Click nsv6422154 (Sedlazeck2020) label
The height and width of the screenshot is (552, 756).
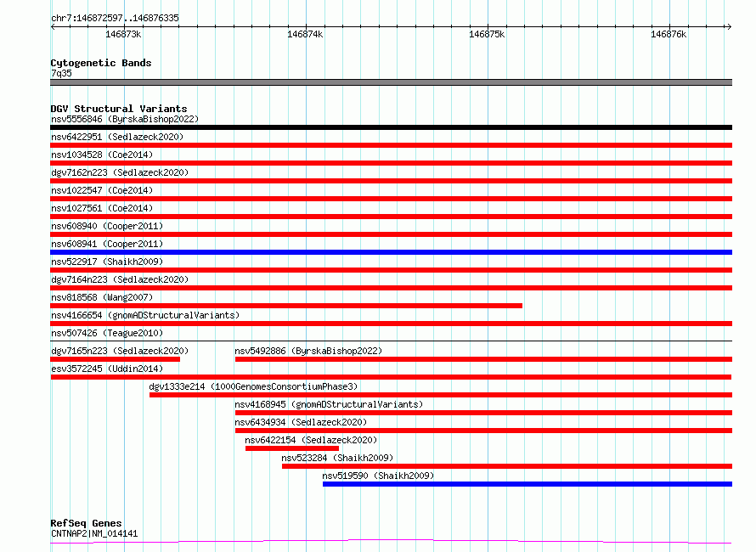pyautogui.click(x=311, y=440)
